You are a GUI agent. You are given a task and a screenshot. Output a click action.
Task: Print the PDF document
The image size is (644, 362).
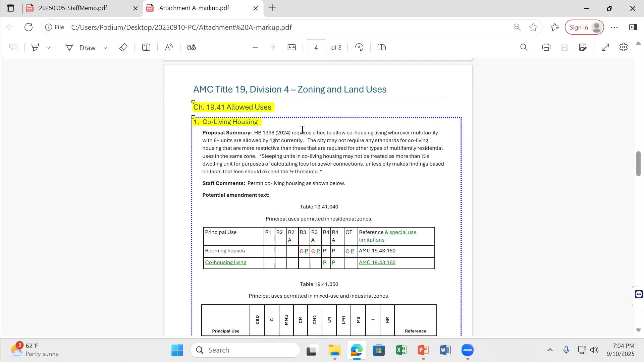546,47
